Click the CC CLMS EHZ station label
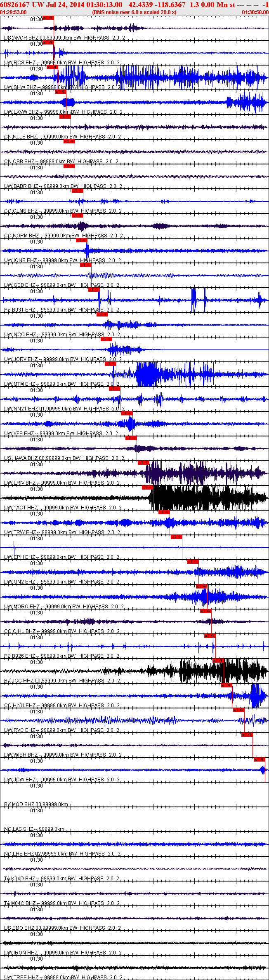This screenshot has width=269, height=980. point(63,211)
